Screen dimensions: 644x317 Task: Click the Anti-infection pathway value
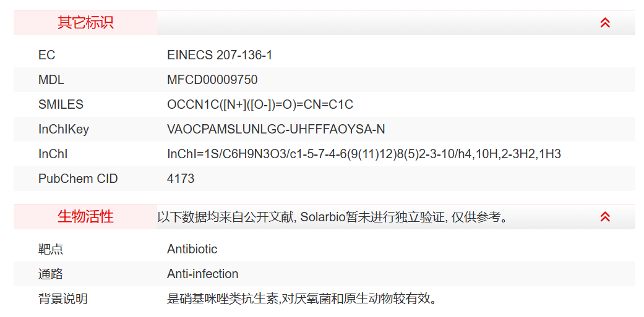(x=202, y=274)
